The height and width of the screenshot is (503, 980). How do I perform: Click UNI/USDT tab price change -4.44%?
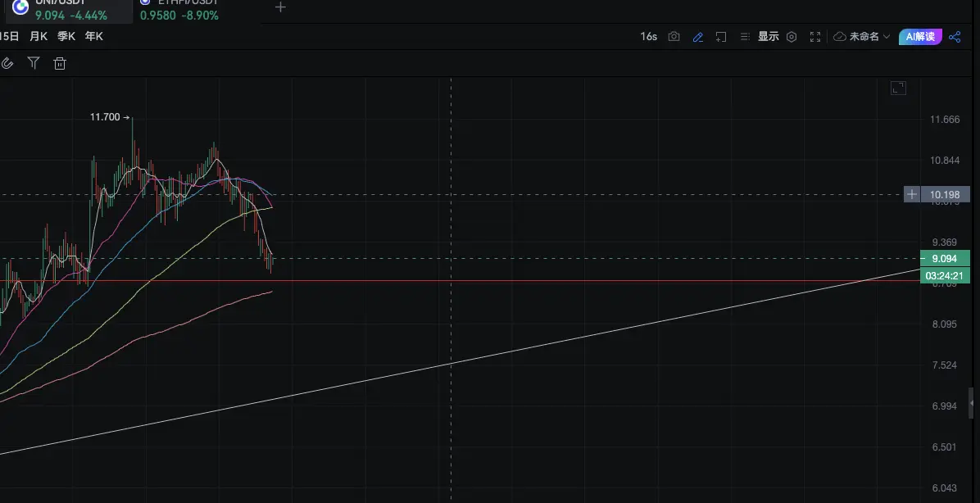(88, 16)
